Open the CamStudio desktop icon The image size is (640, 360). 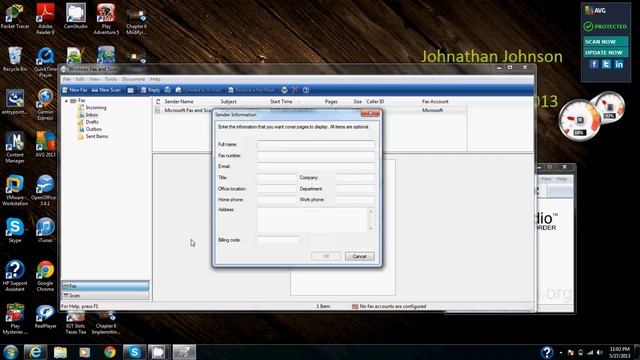pos(76,17)
